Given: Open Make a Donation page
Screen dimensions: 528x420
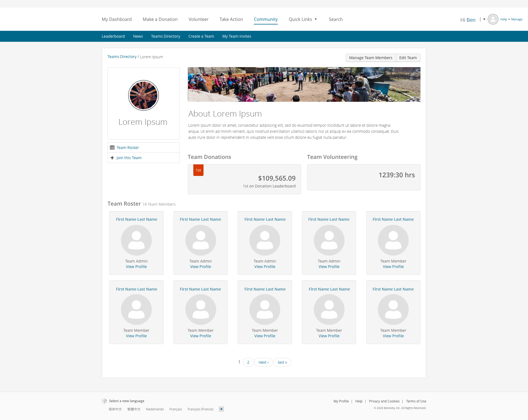Looking at the screenshot, I should click(x=160, y=19).
